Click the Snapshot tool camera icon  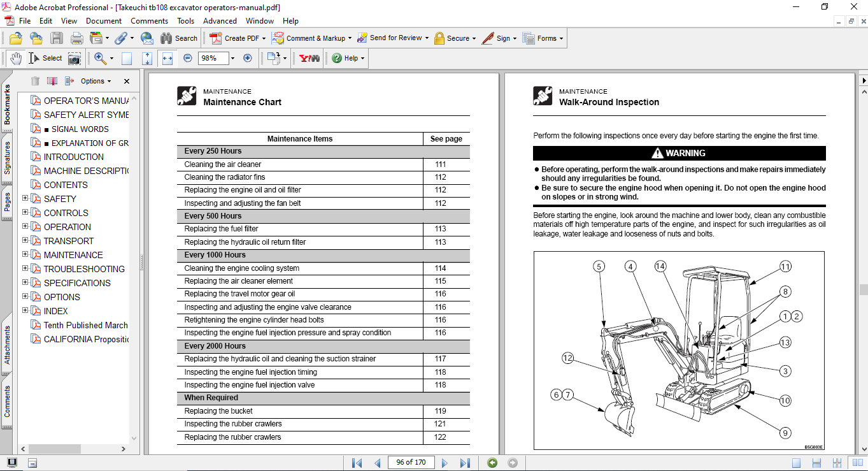click(x=75, y=58)
